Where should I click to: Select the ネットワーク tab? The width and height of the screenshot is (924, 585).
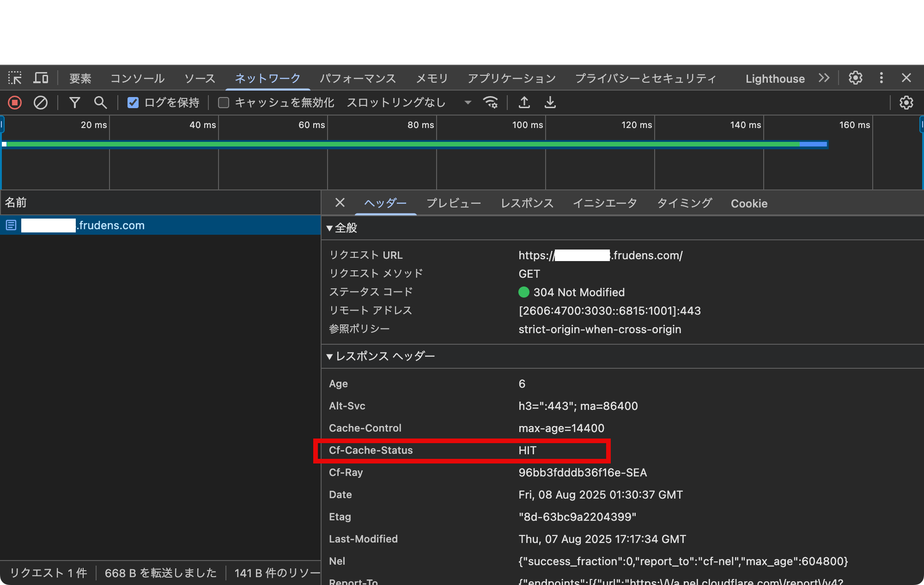click(268, 79)
